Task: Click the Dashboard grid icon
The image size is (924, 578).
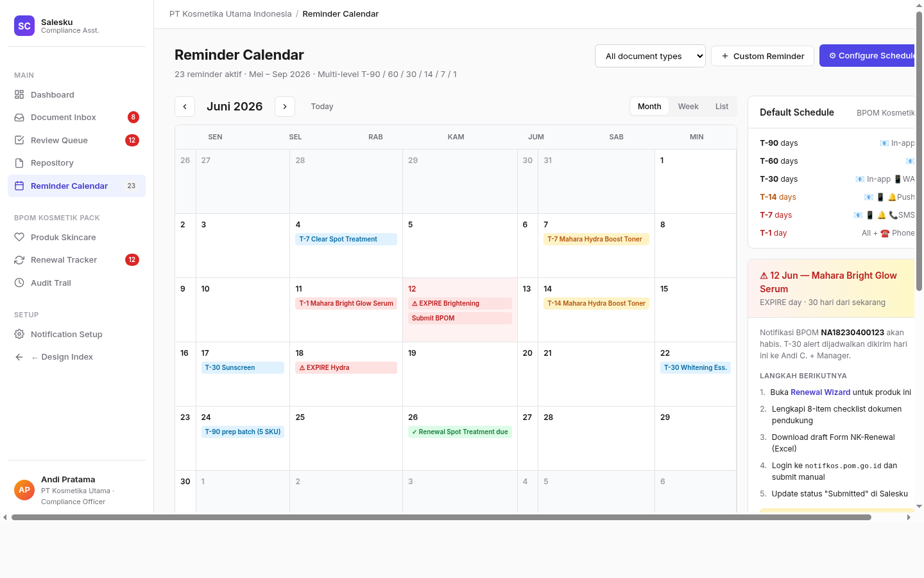Action: click(19, 94)
